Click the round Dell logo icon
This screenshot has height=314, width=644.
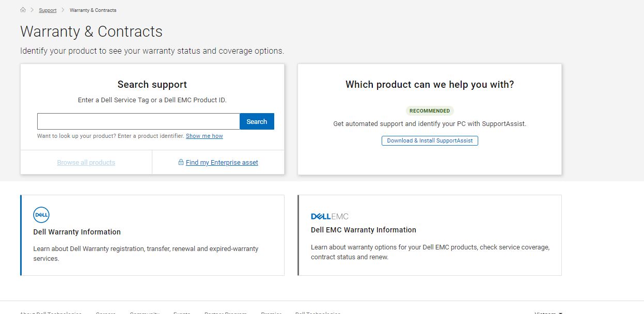[41, 215]
